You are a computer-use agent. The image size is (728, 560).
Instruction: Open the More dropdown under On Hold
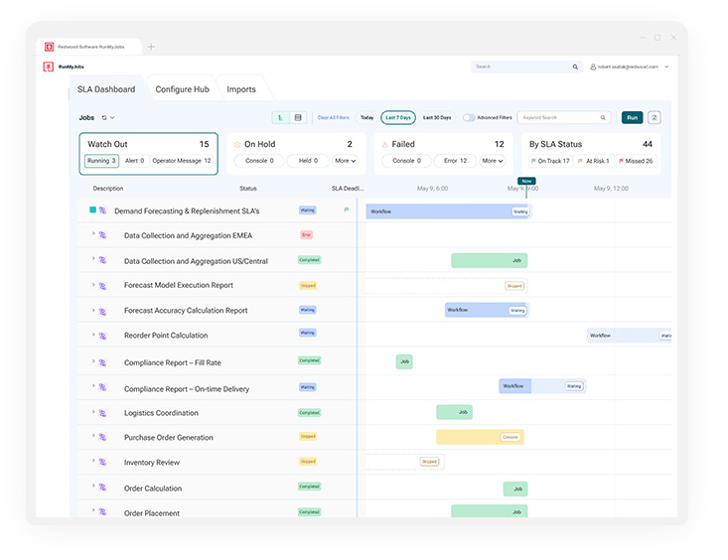pyautogui.click(x=345, y=161)
